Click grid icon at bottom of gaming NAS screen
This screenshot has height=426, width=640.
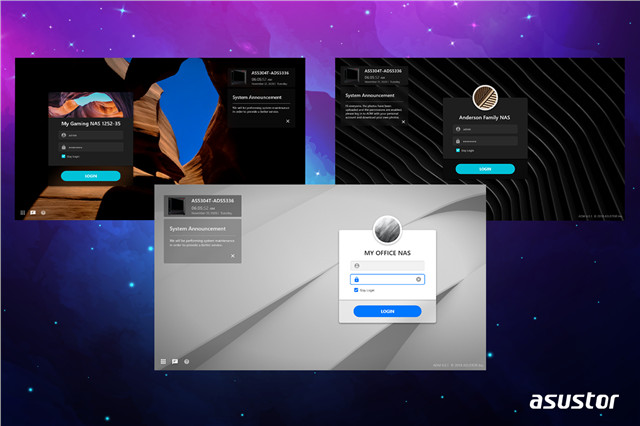click(x=22, y=212)
